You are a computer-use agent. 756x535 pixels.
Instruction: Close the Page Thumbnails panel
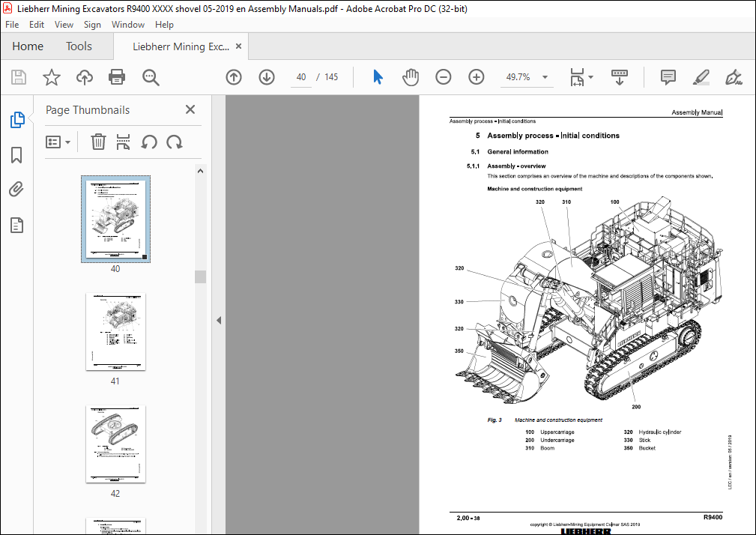[x=190, y=109]
